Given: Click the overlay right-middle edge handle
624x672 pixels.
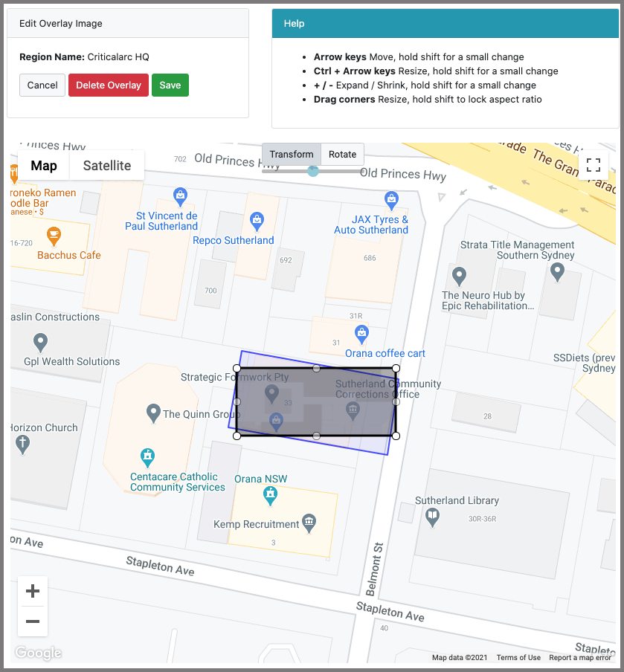Looking at the screenshot, I should click(x=396, y=402).
